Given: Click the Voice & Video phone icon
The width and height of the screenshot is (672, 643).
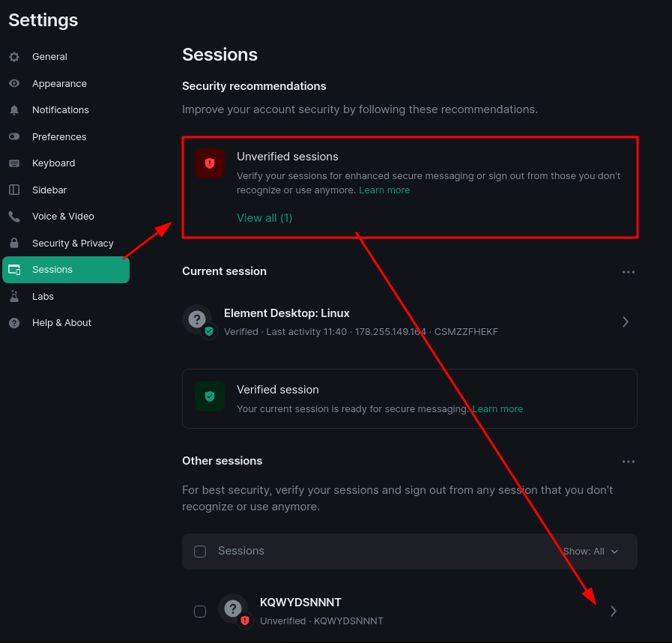Looking at the screenshot, I should [x=14, y=217].
